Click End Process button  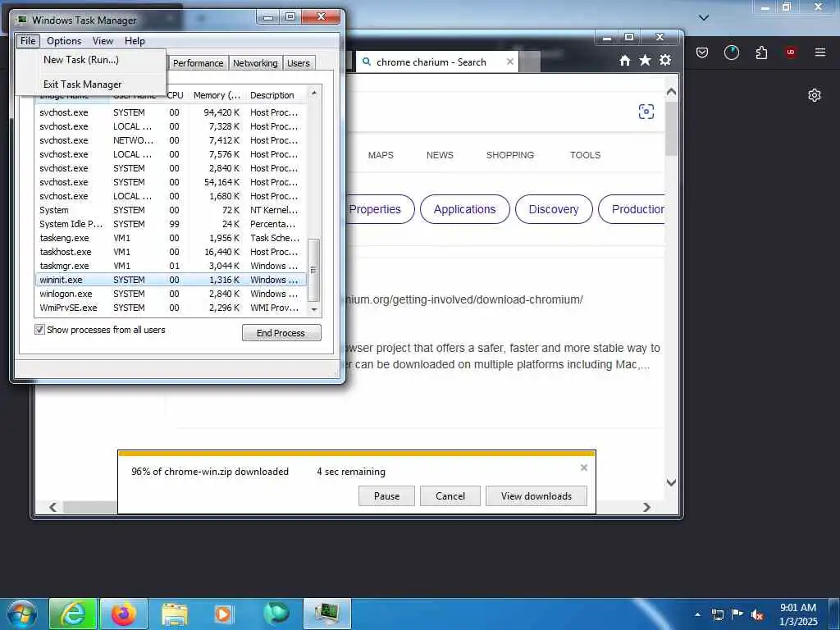tap(281, 333)
